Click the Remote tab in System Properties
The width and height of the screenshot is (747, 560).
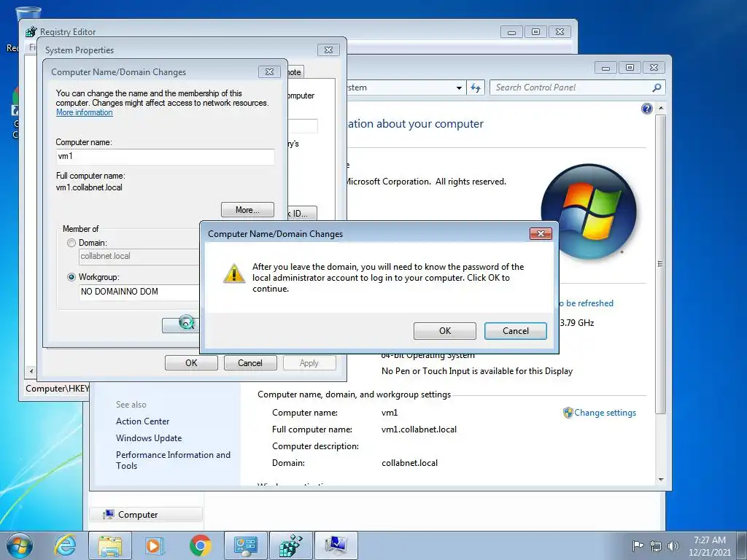pos(295,72)
